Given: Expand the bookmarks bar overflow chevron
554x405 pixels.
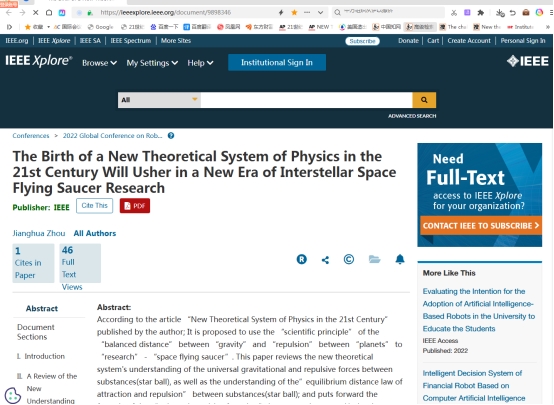Looking at the screenshot, I should [548, 27].
